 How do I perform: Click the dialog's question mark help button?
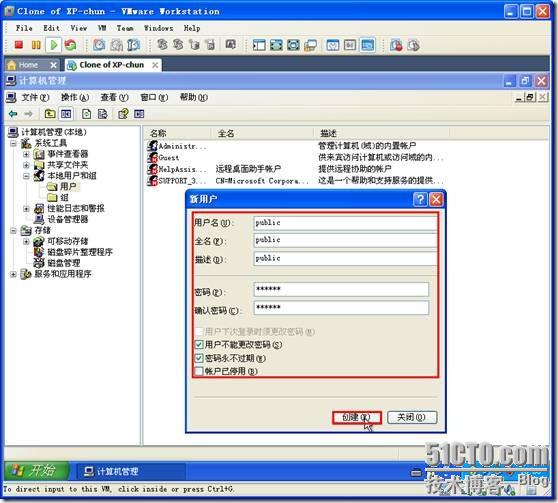[420, 199]
